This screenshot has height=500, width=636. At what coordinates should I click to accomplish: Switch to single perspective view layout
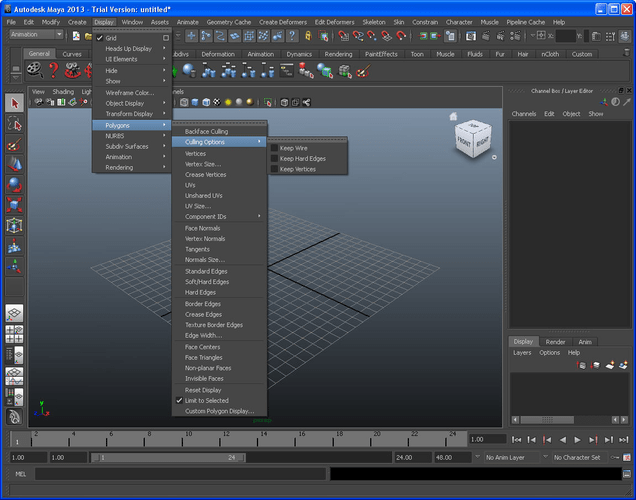click(x=15, y=313)
